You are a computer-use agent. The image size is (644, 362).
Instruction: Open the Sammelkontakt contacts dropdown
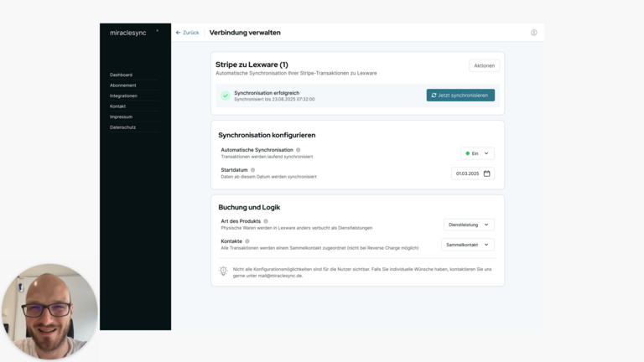pos(467,245)
